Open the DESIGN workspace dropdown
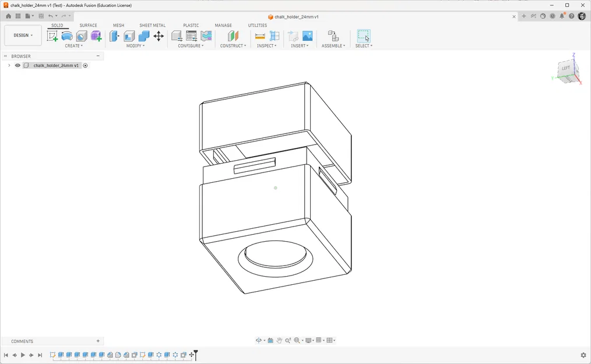The height and width of the screenshot is (364, 591). (23, 36)
